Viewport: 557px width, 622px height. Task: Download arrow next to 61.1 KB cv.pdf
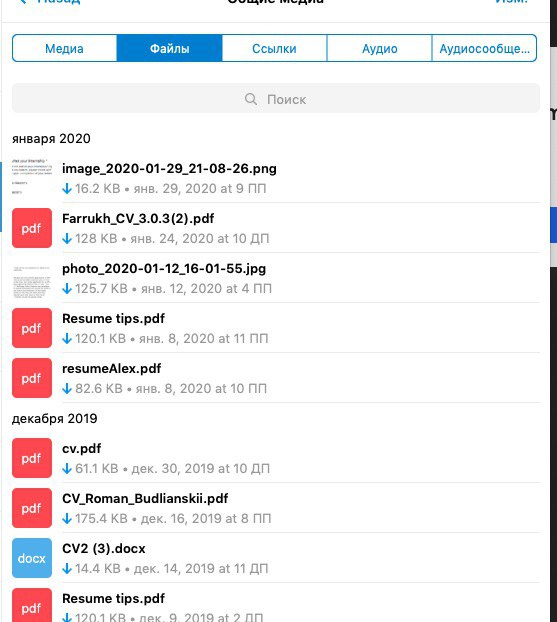[67, 469]
